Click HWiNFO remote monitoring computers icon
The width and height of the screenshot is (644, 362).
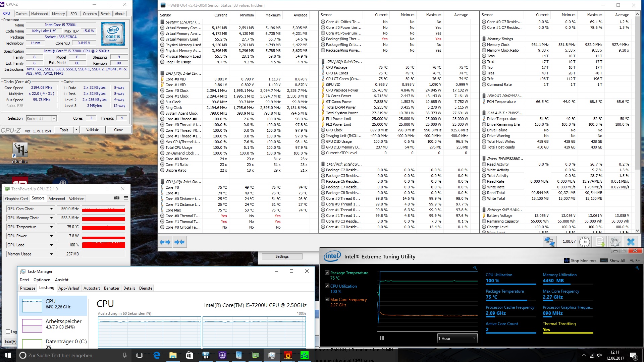549,242
